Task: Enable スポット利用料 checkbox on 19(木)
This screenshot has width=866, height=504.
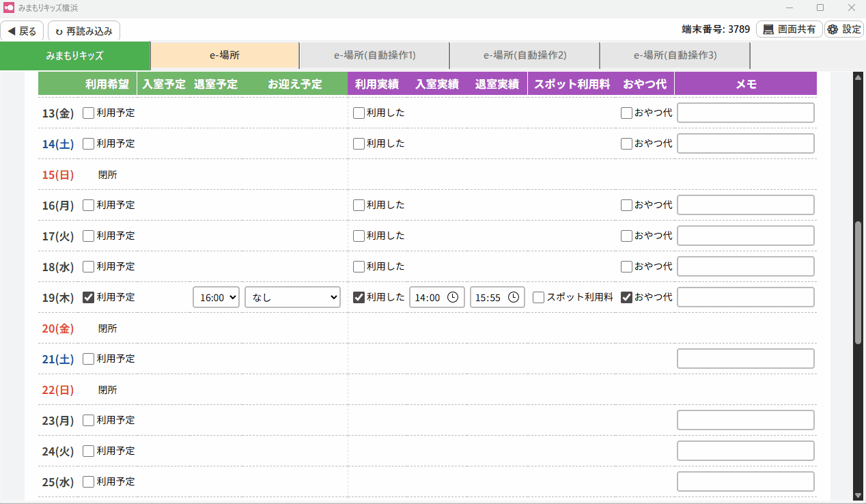Action: point(539,297)
